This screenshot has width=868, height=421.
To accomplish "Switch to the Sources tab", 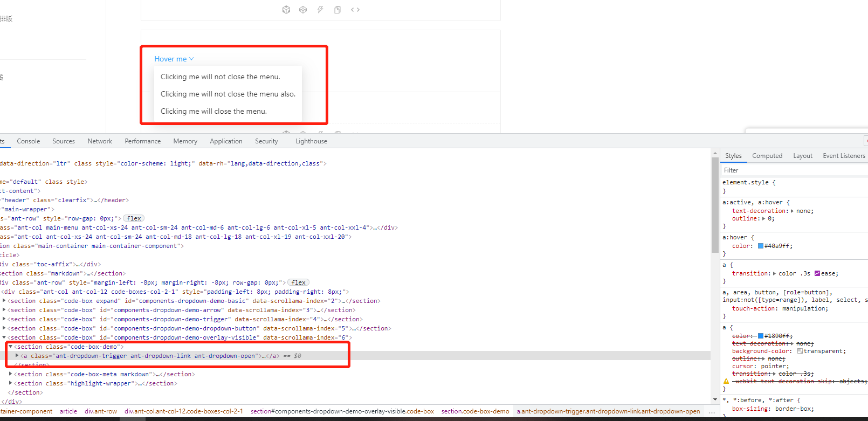I will (x=64, y=141).
